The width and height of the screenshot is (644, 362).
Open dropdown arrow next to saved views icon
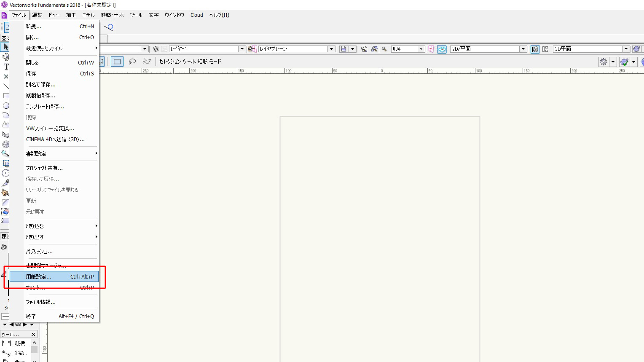(352, 49)
